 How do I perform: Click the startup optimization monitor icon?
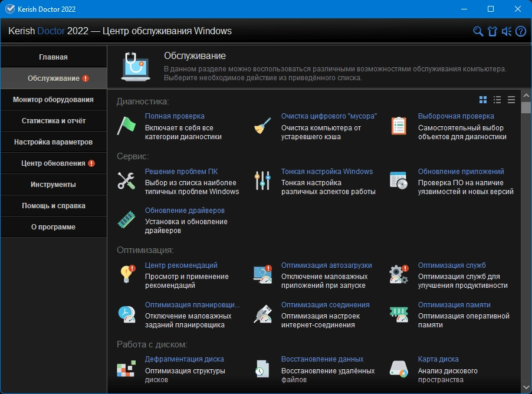(262, 274)
